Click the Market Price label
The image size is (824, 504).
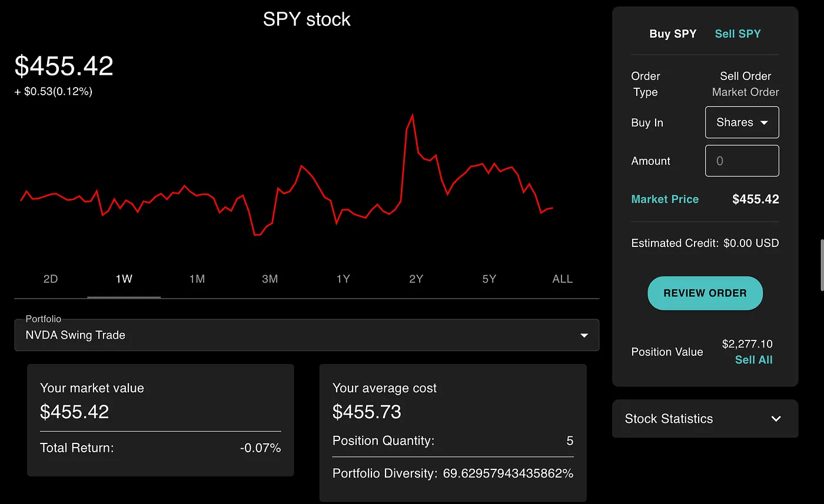[x=665, y=199]
